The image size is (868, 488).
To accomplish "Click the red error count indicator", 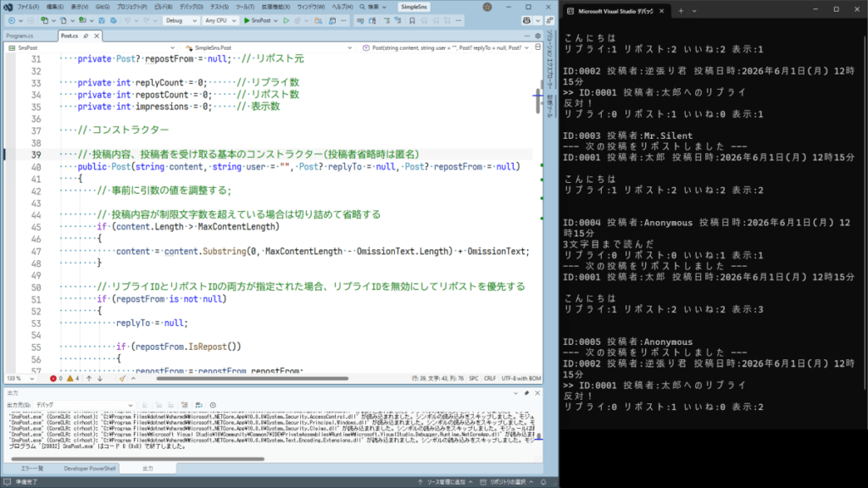I will [x=56, y=379].
